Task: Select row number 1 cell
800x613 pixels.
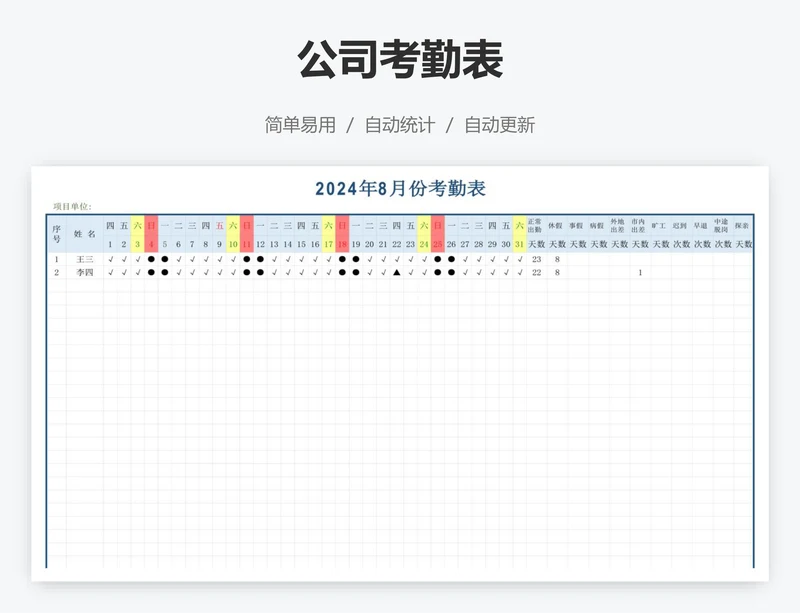Action: [x=57, y=259]
